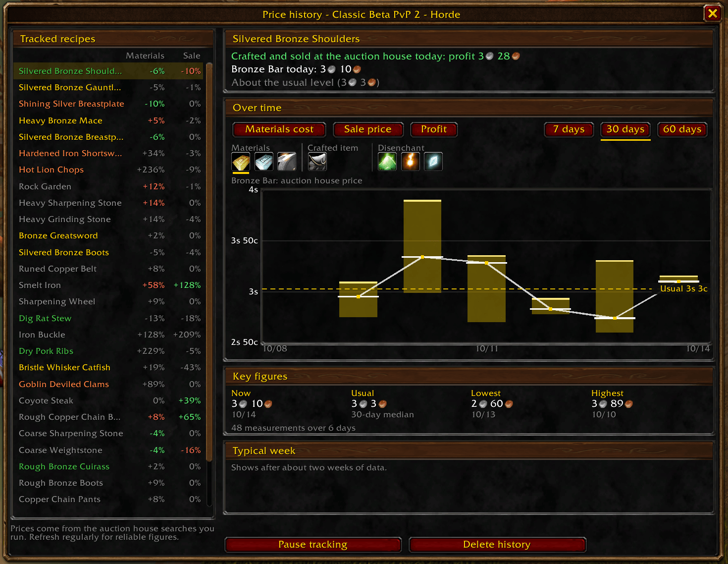
Task: Switch chart to Sale price
Action: [368, 129]
